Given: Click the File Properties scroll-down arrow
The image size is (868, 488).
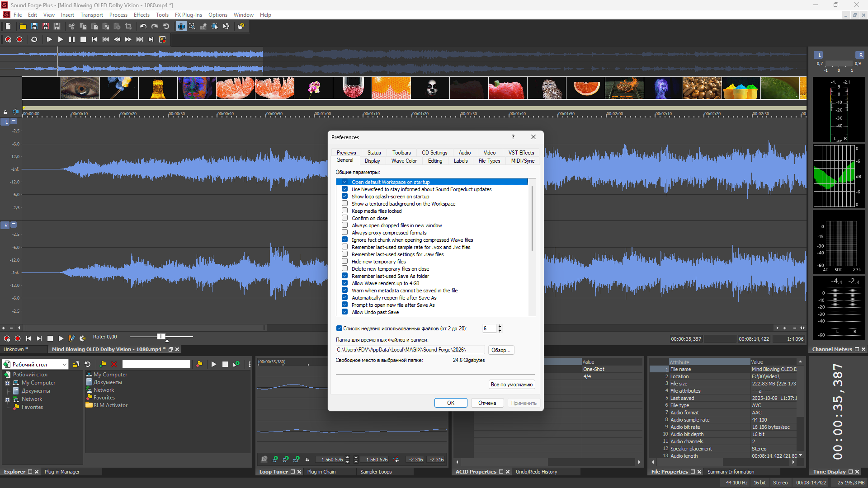Looking at the screenshot, I should point(800,455).
